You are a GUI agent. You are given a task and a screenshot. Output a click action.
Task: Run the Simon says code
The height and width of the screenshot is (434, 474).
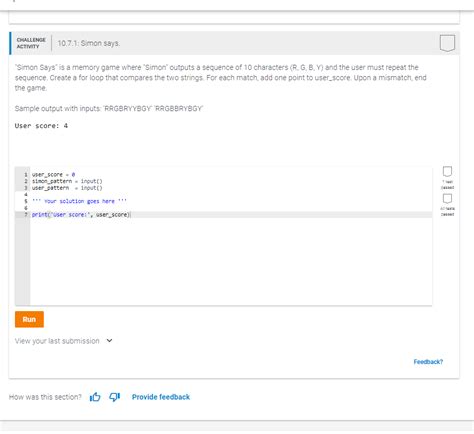(29, 319)
